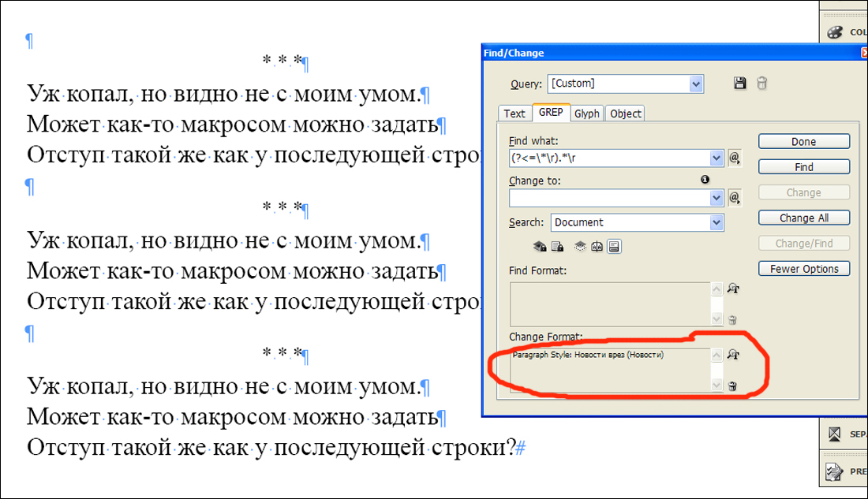
Task: Switch to the Glyph tab
Action: [587, 114]
